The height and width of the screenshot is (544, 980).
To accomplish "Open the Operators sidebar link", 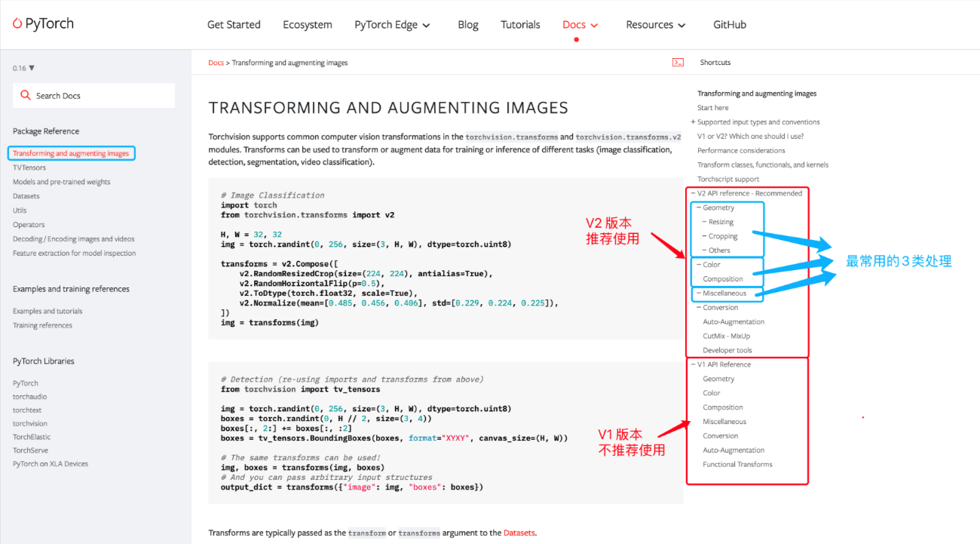I will pyautogui.click(x=29, y=225).
